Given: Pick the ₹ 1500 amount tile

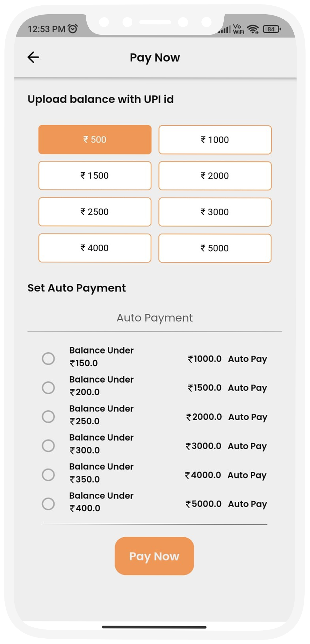Looking at the screenshot, I should (x=95, y=176).
